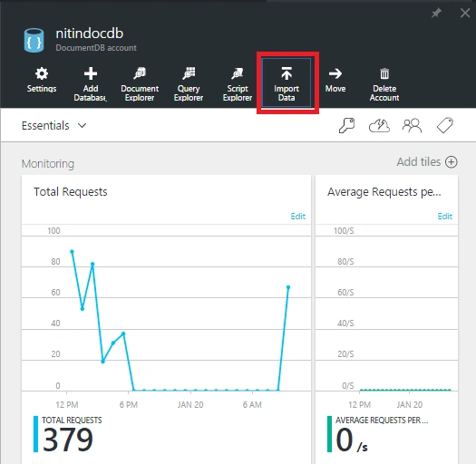
Task: Click Add tiles plus button
Action: coord(452,162)
